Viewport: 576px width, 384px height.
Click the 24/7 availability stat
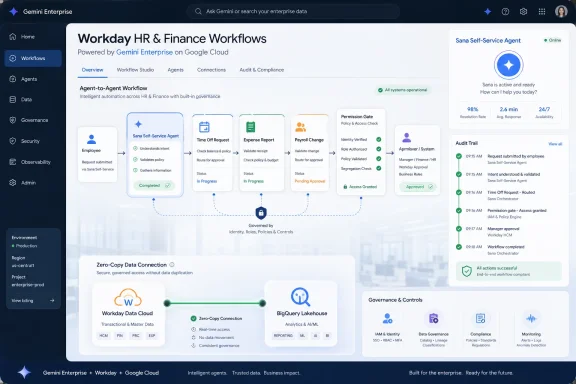pyautogui.click(x=544, y=112)
